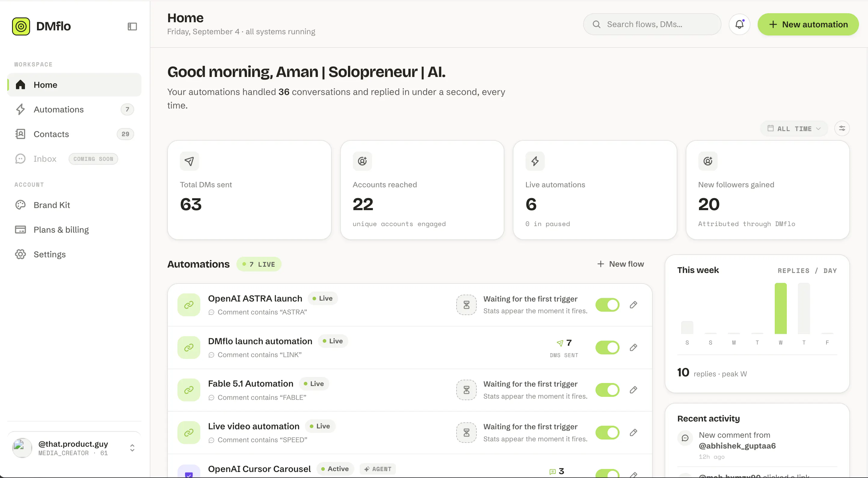
Task: Click the New automation button
Action: point(808,24)
